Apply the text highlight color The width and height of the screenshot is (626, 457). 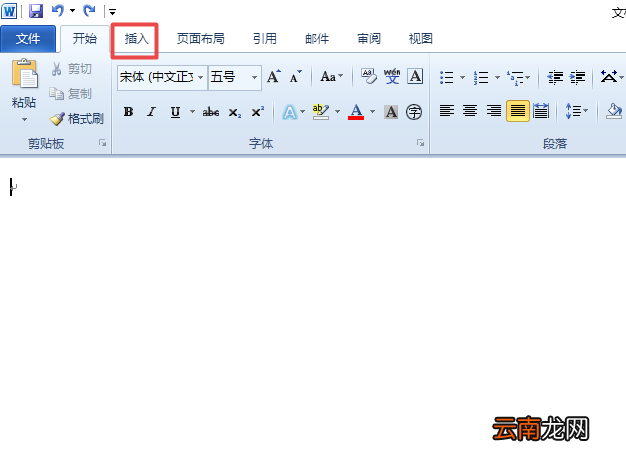(x=321, y=112)
